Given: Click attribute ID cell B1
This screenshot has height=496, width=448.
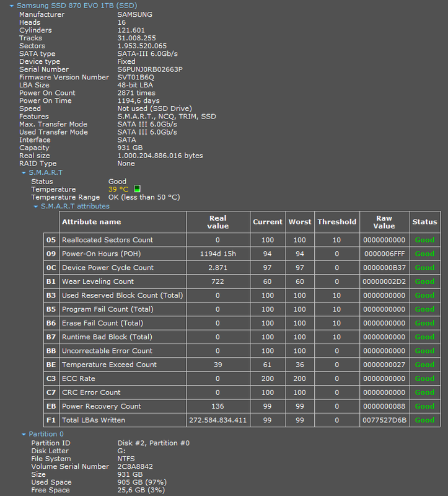Looking at the screenshot, I should point(51,281).
